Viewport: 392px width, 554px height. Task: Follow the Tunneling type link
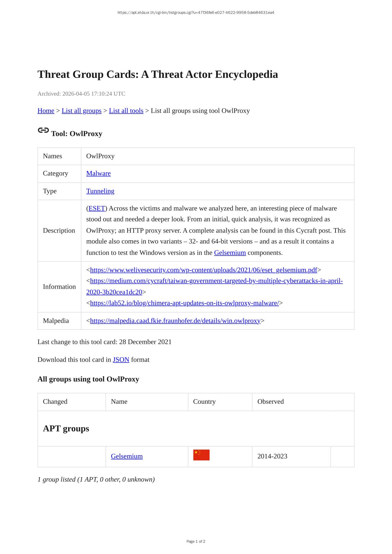pos(100,191)
